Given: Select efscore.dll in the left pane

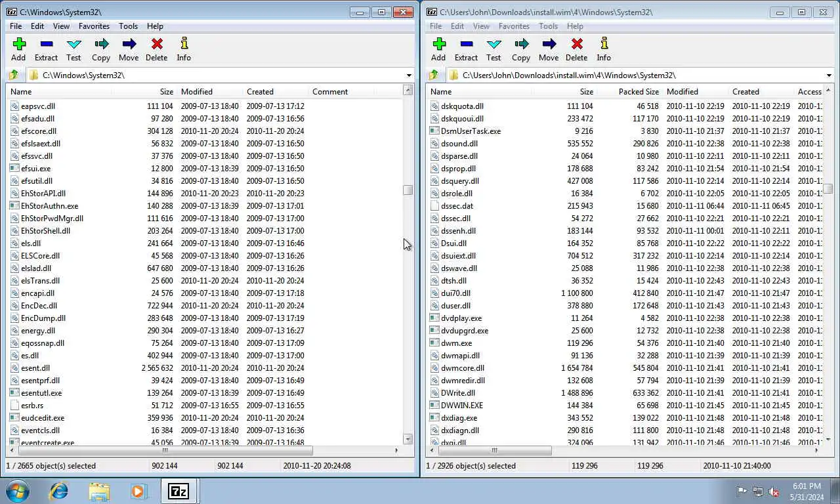Looking at the screenshot, I should [x=39, y=131].
